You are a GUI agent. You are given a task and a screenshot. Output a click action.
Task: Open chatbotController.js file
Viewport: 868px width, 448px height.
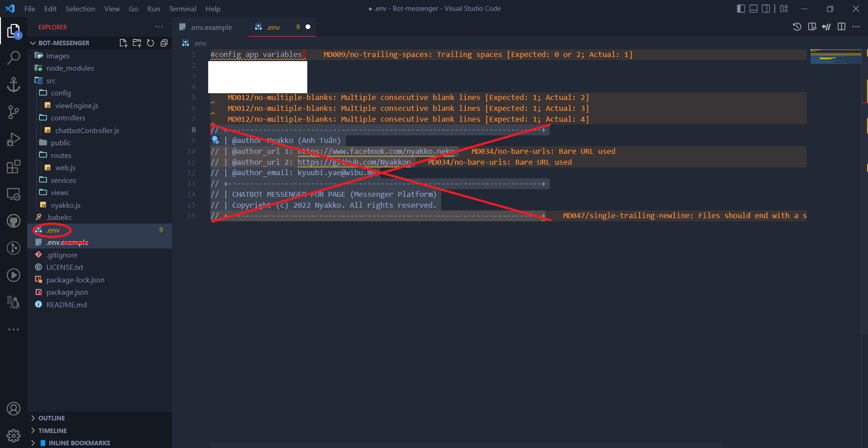pyautogui.click(x=87, y=131)
